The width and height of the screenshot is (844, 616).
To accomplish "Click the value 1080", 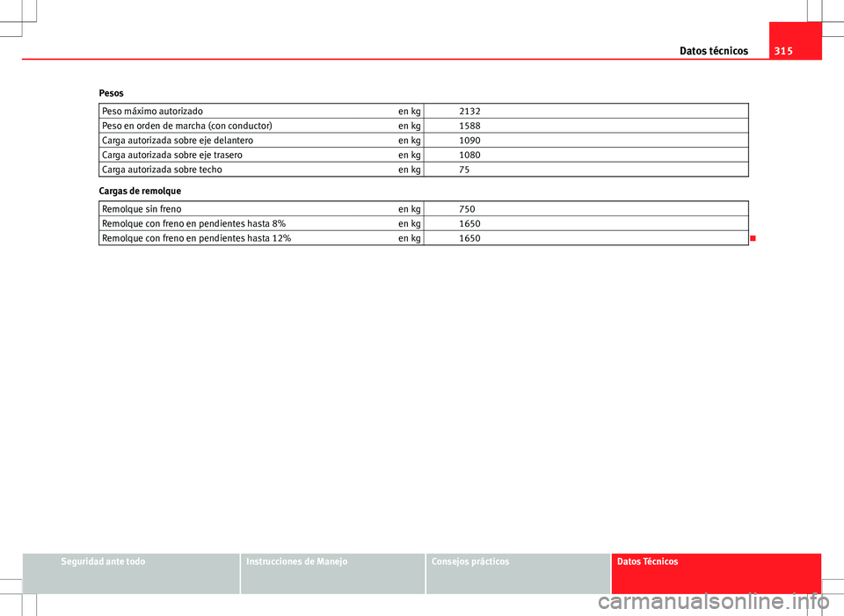I will 469,155.
